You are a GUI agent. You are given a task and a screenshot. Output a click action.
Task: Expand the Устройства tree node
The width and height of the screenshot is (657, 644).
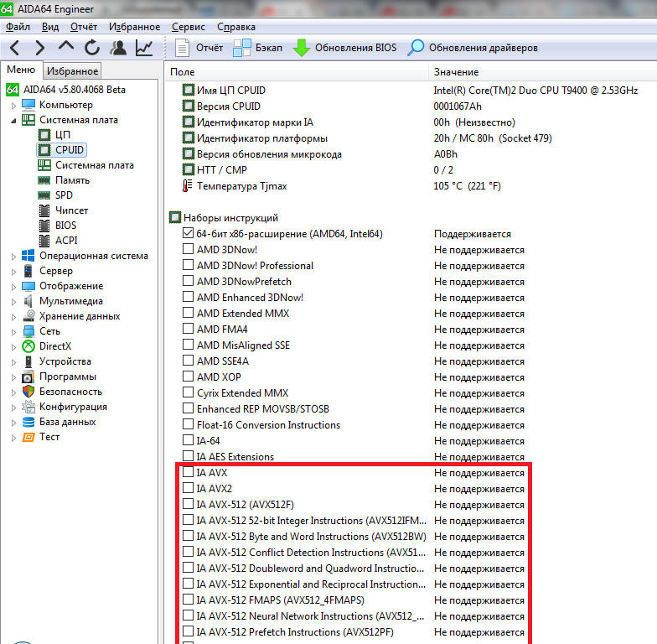pos(13,362)
